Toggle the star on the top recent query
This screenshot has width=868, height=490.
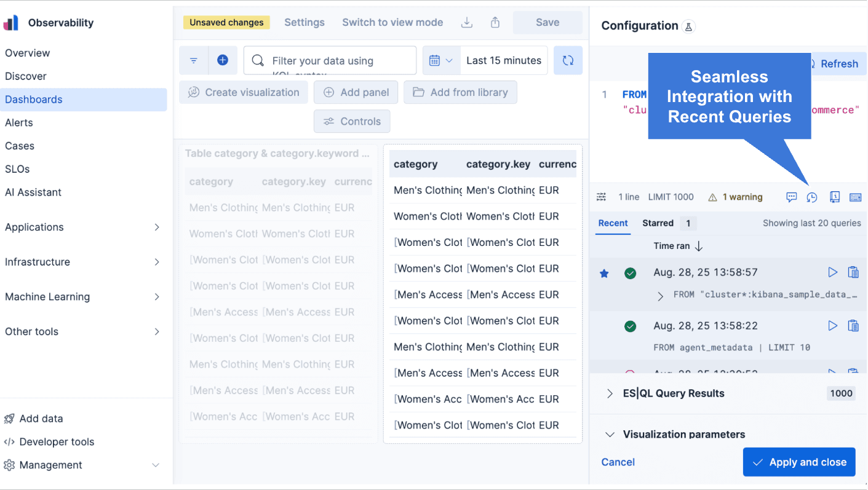pyautogui.click(x=603, y=272)
